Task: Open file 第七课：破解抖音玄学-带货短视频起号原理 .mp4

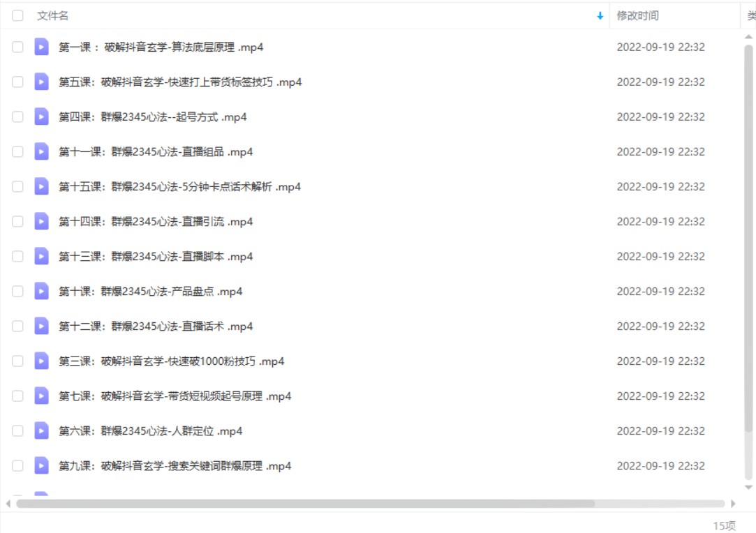Action: (x=175, y=396)
